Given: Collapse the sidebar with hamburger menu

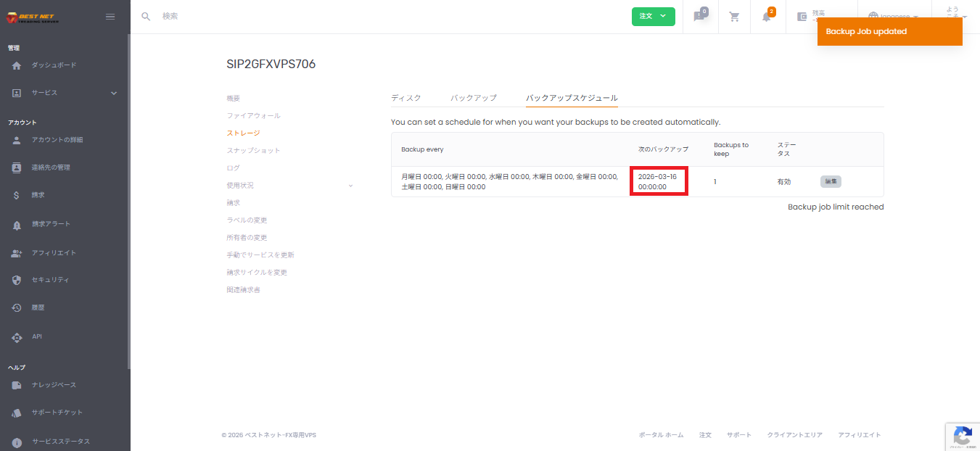Looking at the screenshot, I should click(x=110, y=16).
